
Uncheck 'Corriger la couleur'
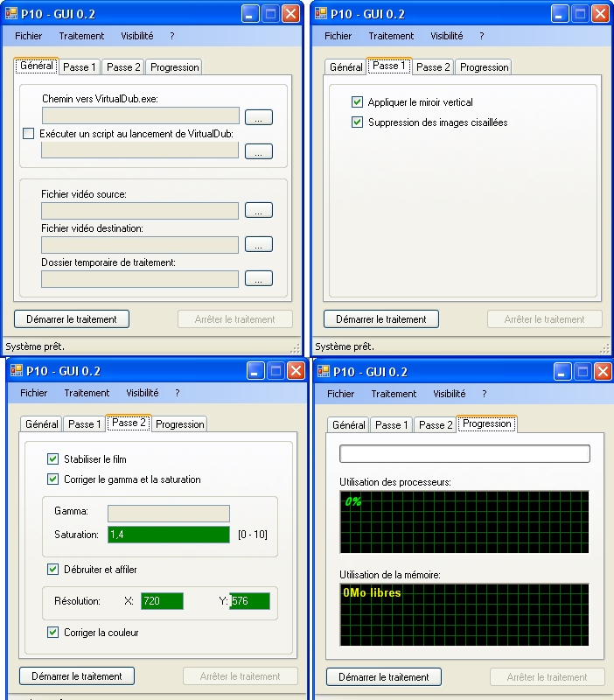click(52, 632)
